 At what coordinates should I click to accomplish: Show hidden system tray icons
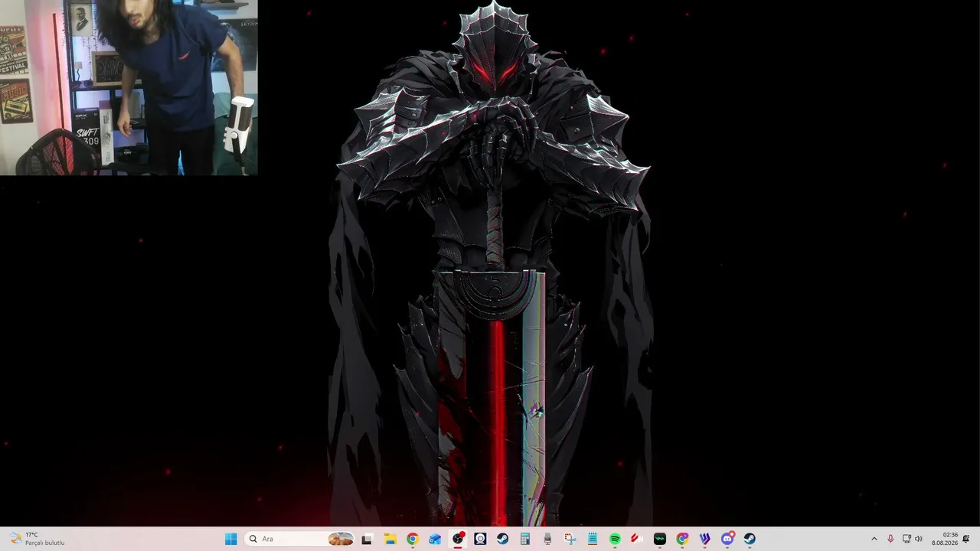[x=874, y=539]
